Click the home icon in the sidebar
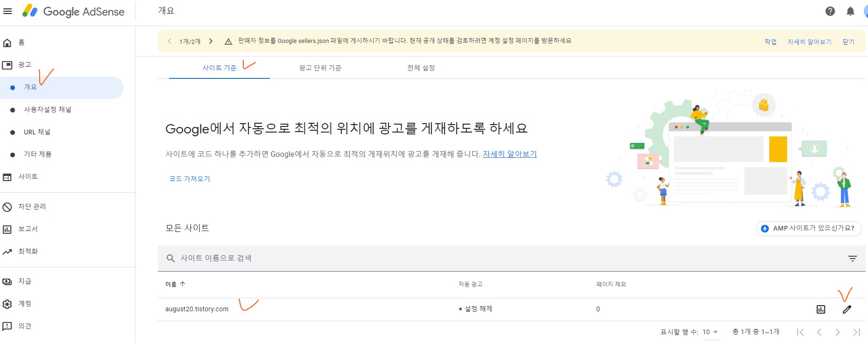868x343 pixels. [7, 43]
